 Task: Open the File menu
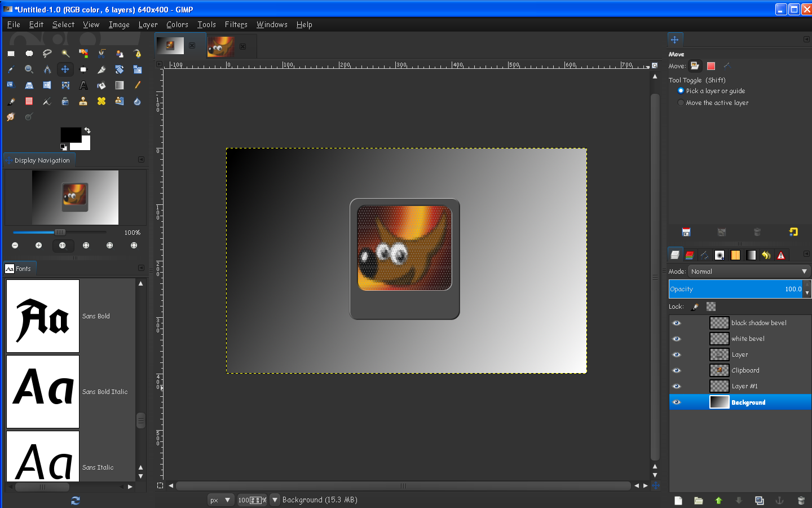coord(14,24)
